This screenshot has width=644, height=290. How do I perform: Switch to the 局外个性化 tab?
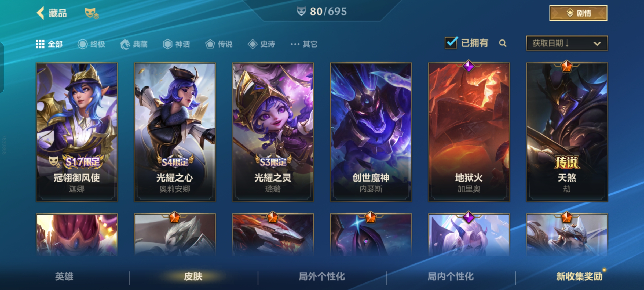pos(322,276)
